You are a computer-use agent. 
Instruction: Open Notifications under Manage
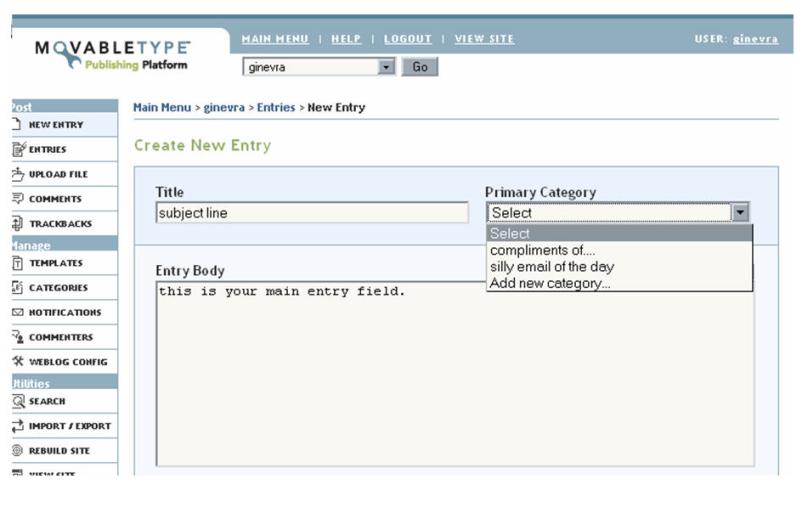pyautogui.click(x=64, y=312)
